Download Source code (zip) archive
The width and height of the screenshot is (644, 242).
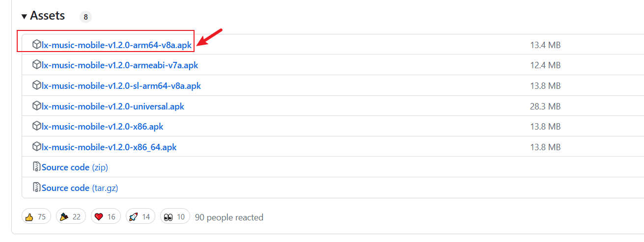tap(75, 167)
